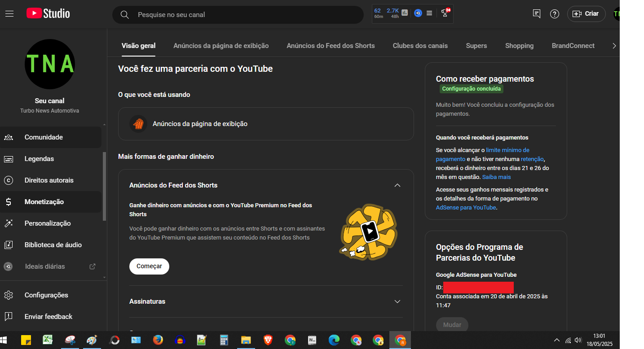Image resolution: width=644 pixels, height=349 pixels.
Task: Click the Enviar feedback label in the sidebar
Action: click(x=49, y=317)
